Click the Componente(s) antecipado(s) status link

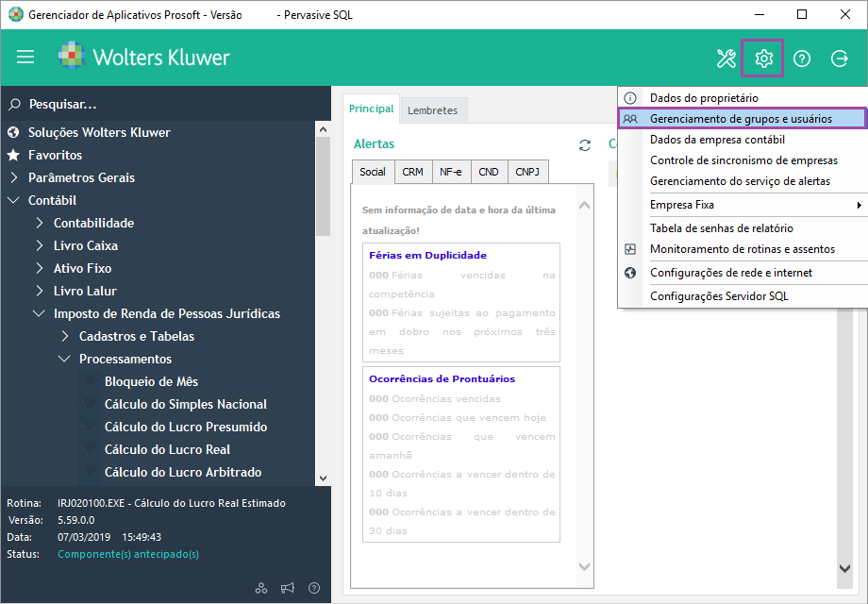[x=128, y=554]
